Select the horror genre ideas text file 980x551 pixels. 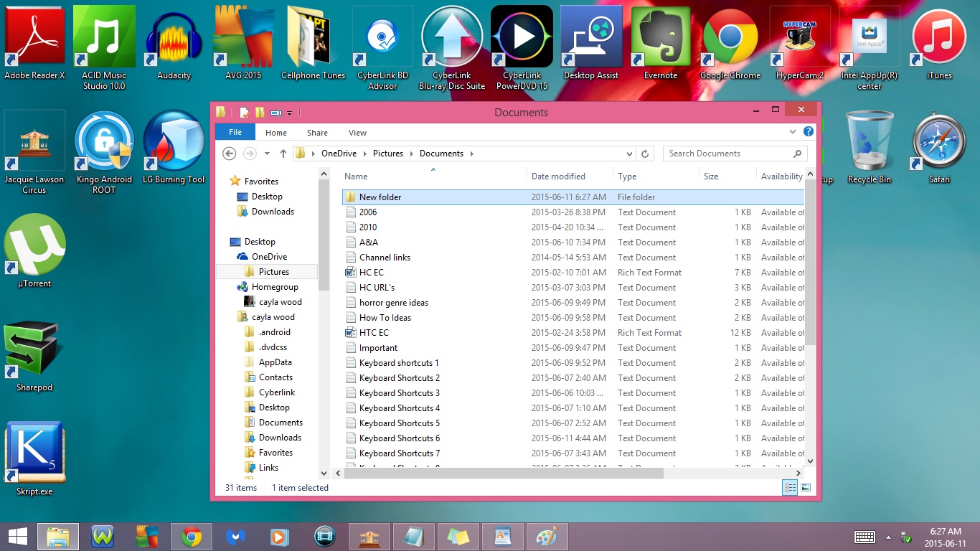click(573, 303)
